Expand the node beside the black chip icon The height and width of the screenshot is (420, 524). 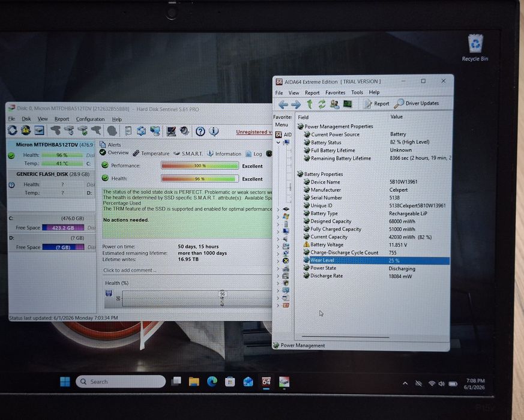click(x=279, y=209)
